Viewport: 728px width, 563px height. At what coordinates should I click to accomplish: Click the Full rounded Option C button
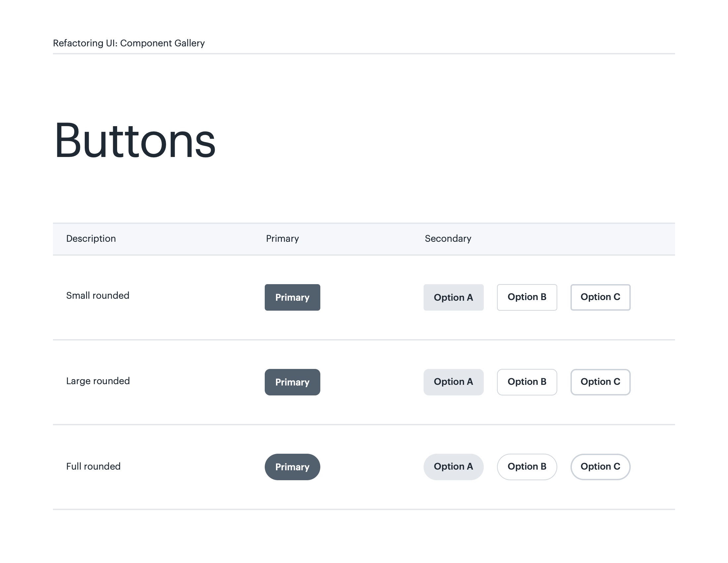click(x=600, y=467)
